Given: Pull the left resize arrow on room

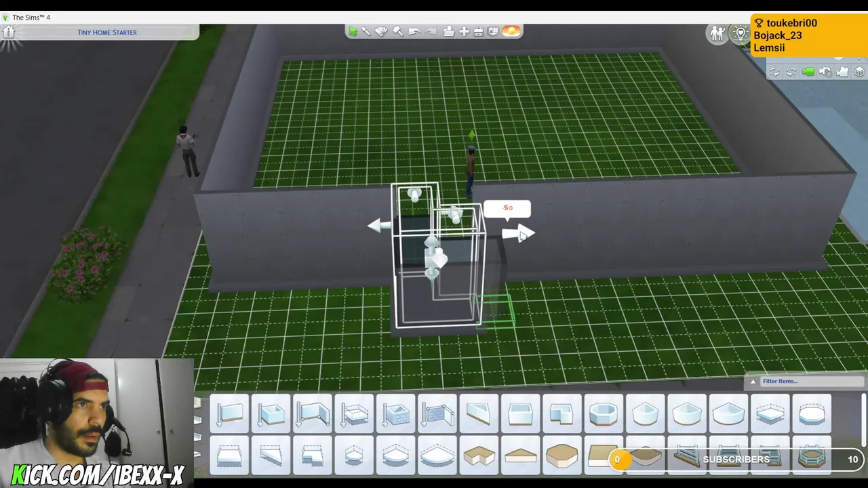Looking at the screenshot, I should pos(378,226).
